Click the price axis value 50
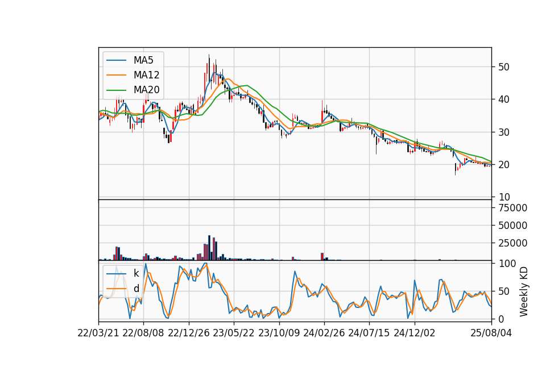The height and width of the screenshot is (392, 546). [x=504, y=67]
